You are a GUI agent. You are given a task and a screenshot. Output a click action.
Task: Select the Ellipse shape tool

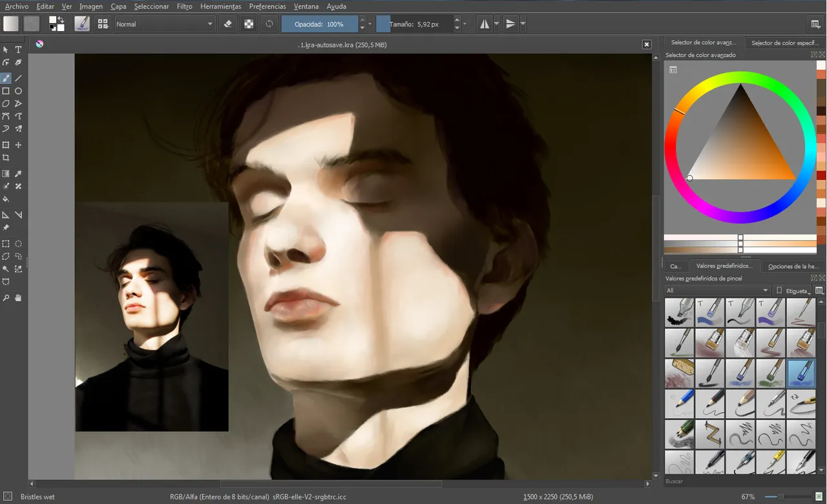tap(18, 91)
